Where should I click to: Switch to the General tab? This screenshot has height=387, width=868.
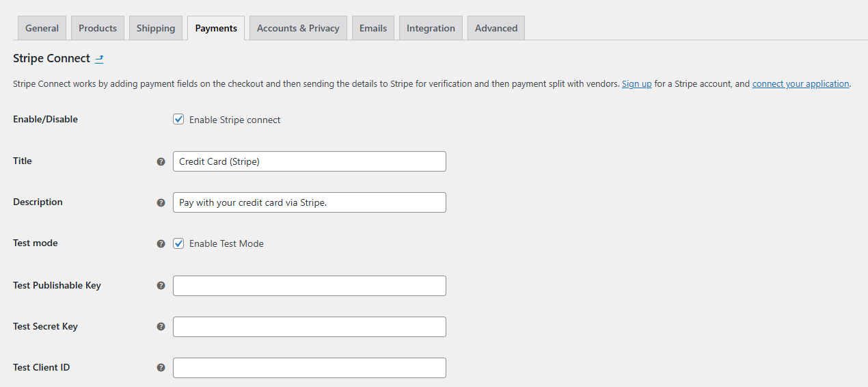point(42,28)
